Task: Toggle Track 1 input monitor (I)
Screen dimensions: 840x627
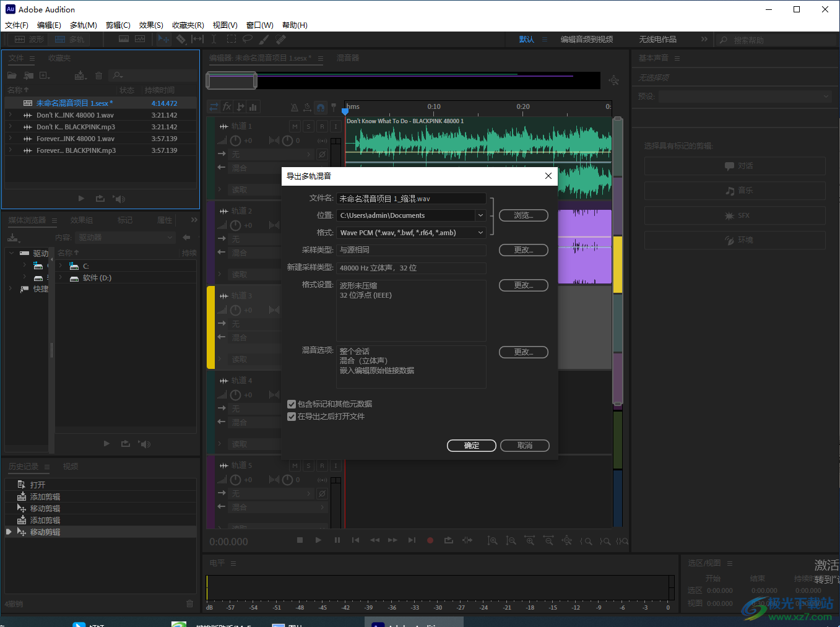Action: click(x=336, y=126)
